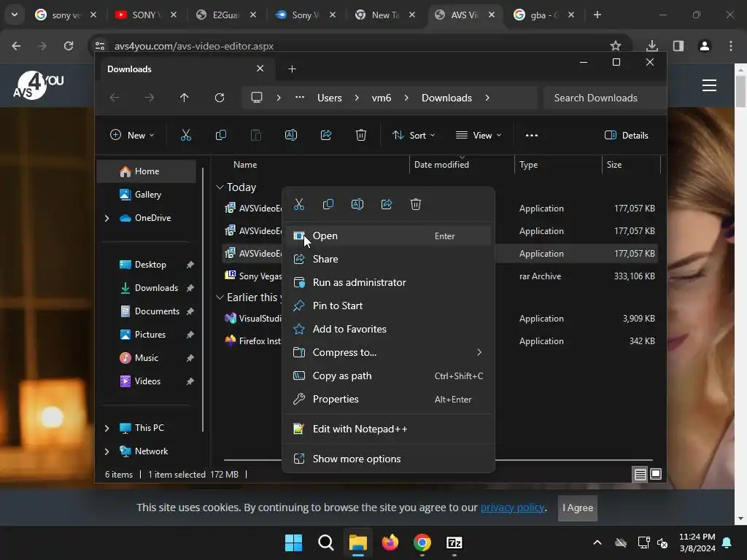Click Chrome address bar URL
The width and height of the screenshot is (747, 560).
pyautogui.click(x=194, y=46)
